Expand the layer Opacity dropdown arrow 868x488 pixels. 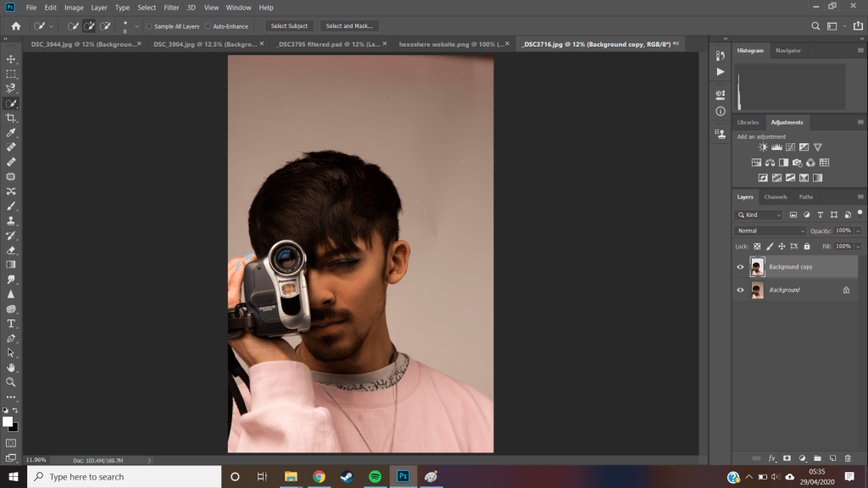858,230
